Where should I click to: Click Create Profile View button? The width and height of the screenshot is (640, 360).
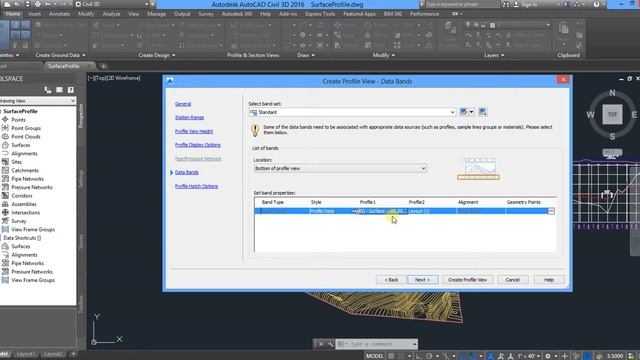pyautogui.click(x=467, y=280)
